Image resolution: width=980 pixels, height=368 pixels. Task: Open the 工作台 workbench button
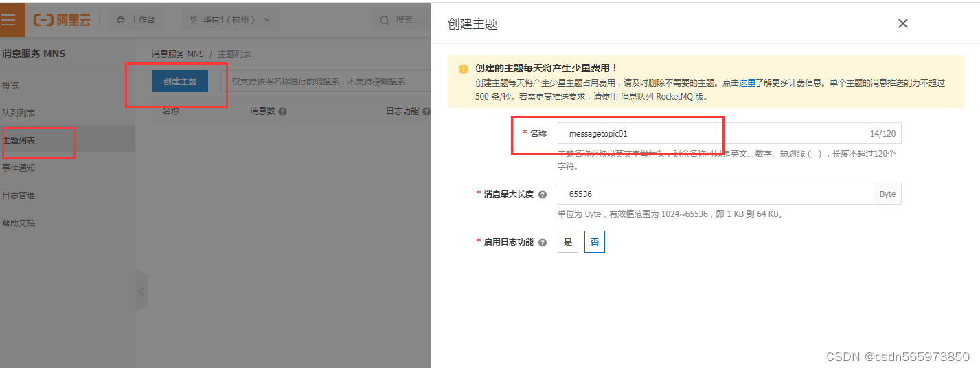coord(135,20)
